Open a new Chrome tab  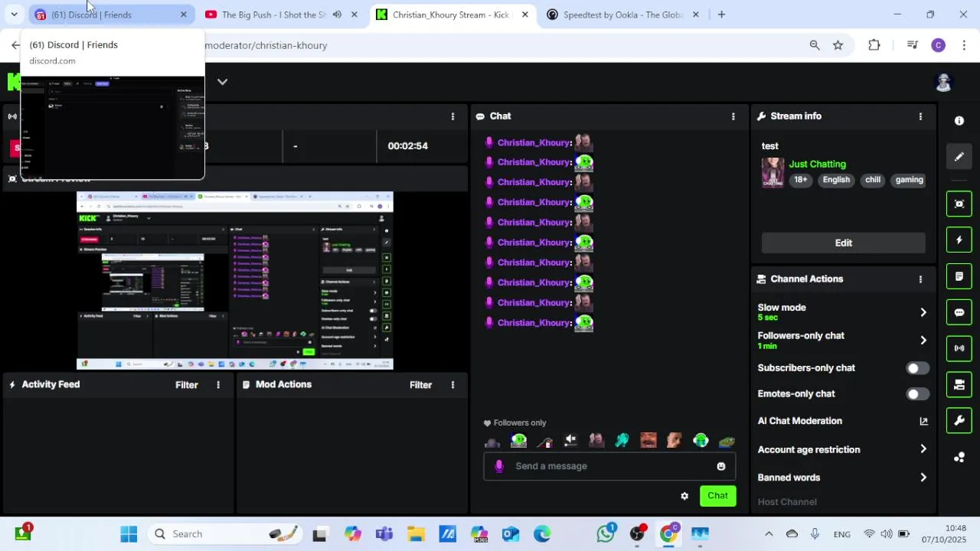(x=721, y=15)
